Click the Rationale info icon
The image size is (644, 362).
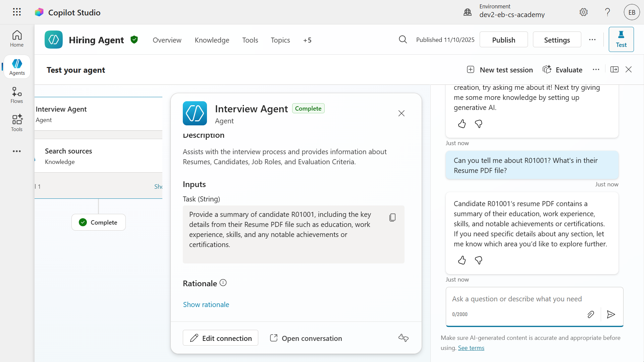coord(223,283)
